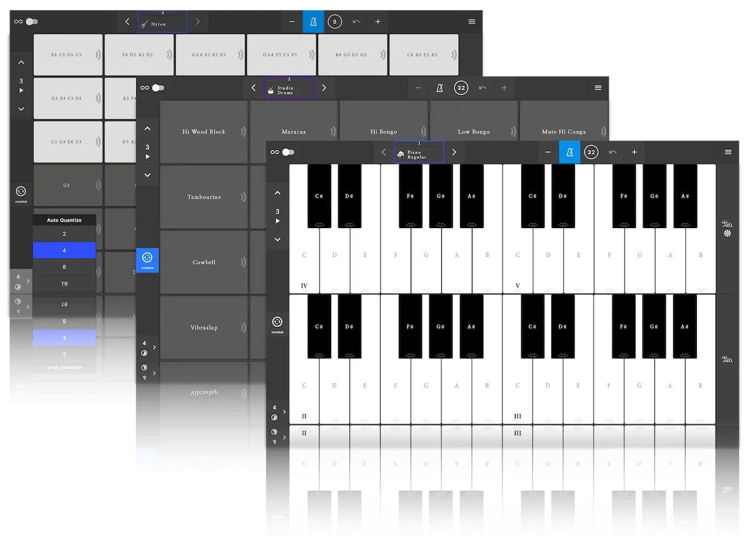
Task: Shift Nylon pads down with the down chevron
Action: [21, 109]
